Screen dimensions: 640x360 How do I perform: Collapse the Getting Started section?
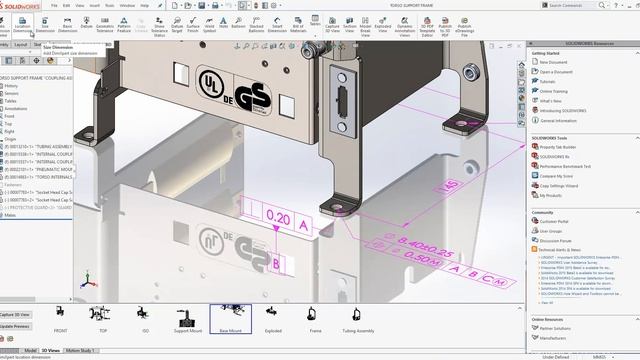pos(637,53)
